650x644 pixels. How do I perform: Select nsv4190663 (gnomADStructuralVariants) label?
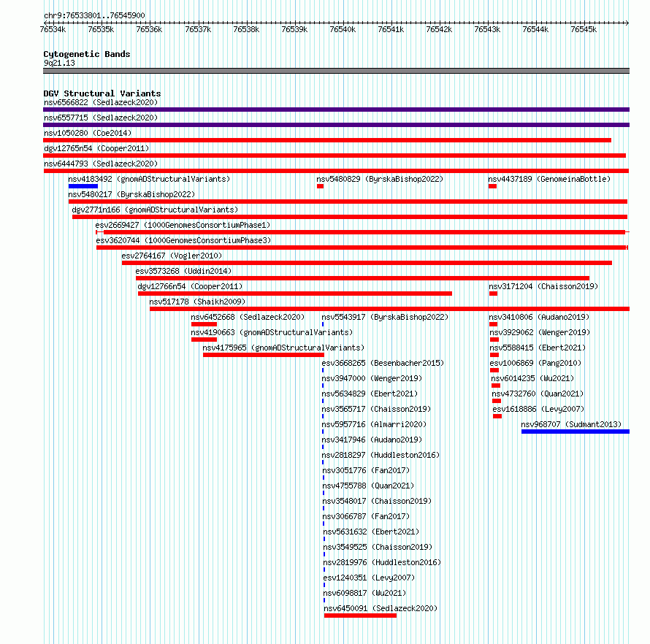(x=272, y=332)
